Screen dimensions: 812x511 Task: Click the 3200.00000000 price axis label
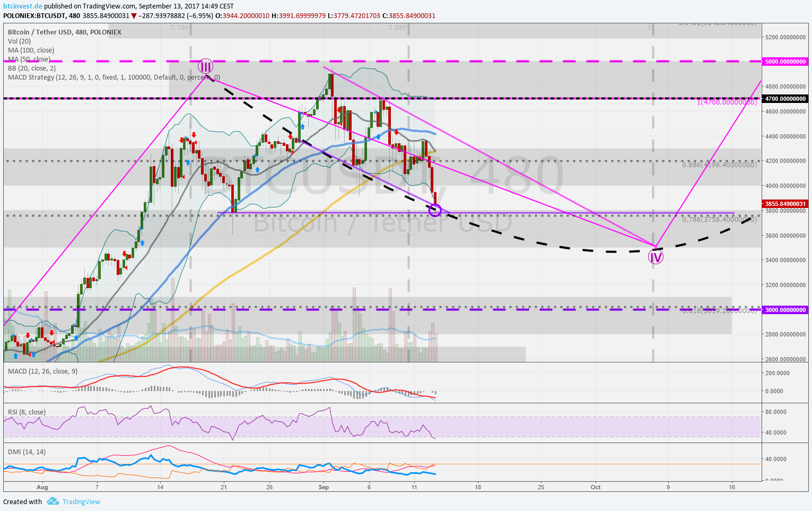[786, 285]
